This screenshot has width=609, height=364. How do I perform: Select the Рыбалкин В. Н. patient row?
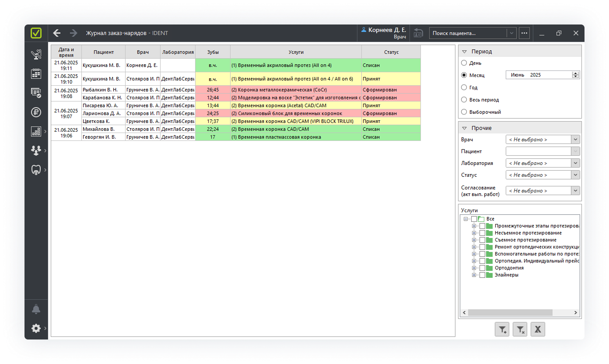[103, 90]
